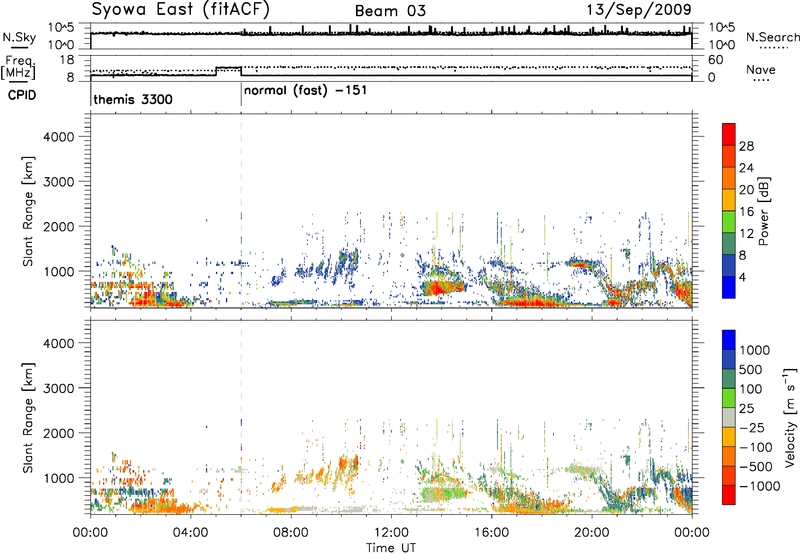Viewport: 800px width, 554px height.
Task: Click 'Slant Range [km]' label of power plot
Action: tap(28, 211)
